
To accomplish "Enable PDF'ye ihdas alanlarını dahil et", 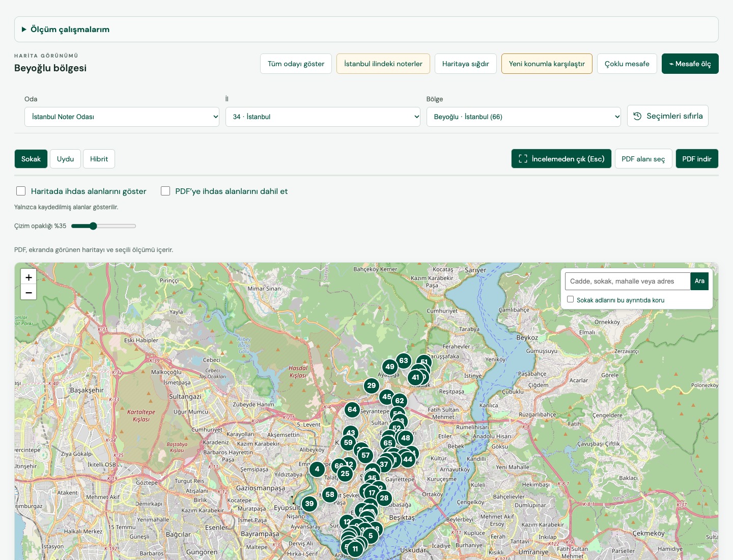I will coord(165,191).
